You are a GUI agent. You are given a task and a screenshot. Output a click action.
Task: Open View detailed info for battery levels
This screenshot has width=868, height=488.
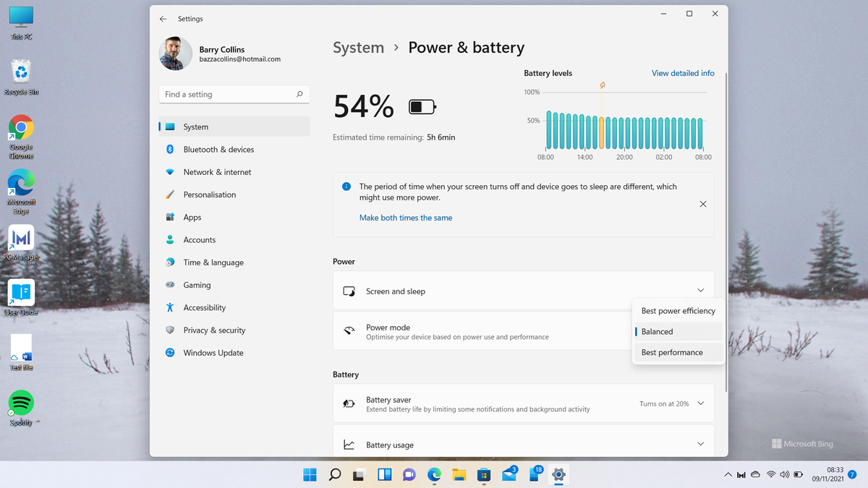click(682, 72)
